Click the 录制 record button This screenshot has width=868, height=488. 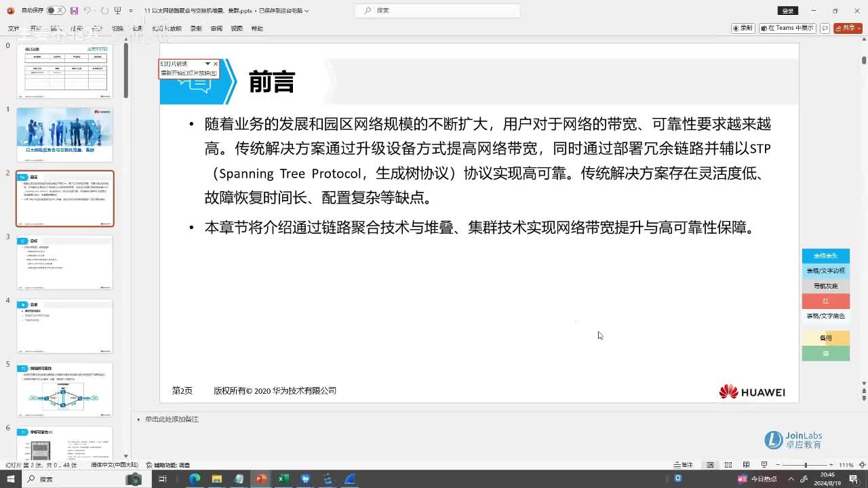click(743, 28)
